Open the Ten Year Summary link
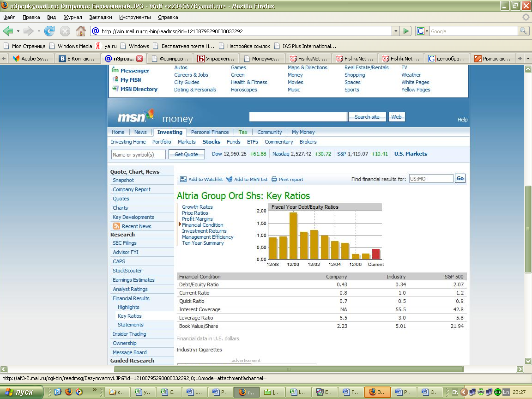532x399 pixels. point(203,243)
